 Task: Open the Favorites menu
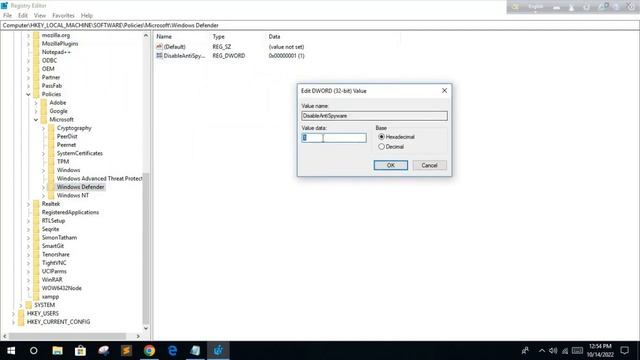(x=63, y=16)
